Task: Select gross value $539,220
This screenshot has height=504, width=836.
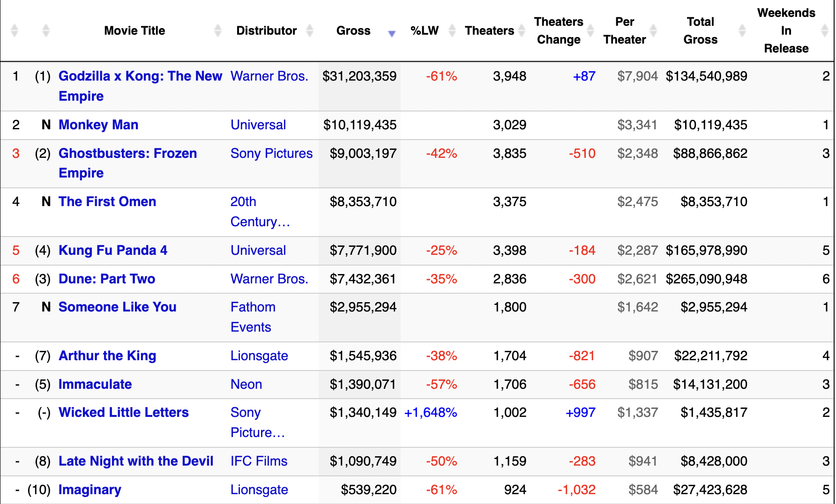Action: (369, 489)
